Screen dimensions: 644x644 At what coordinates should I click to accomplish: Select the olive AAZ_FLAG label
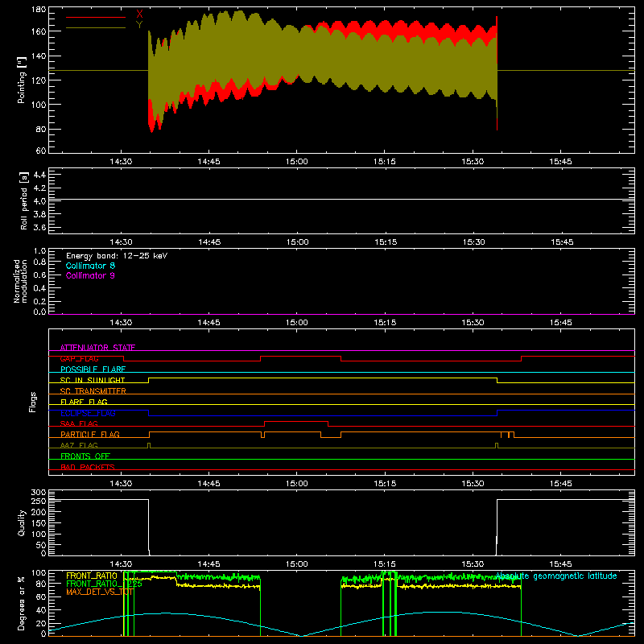click(x=79, y=445)
